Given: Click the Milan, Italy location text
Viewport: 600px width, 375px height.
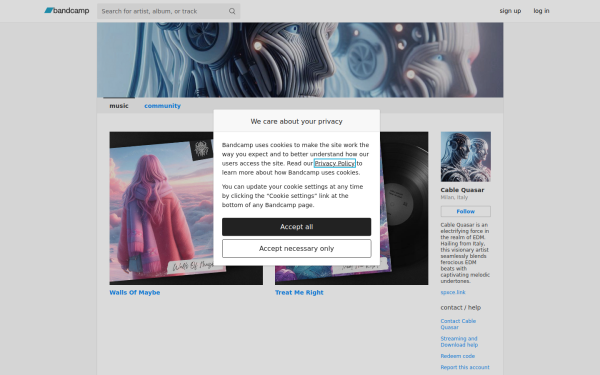Looking at the screenshot, I should click(x=454, y=197).
